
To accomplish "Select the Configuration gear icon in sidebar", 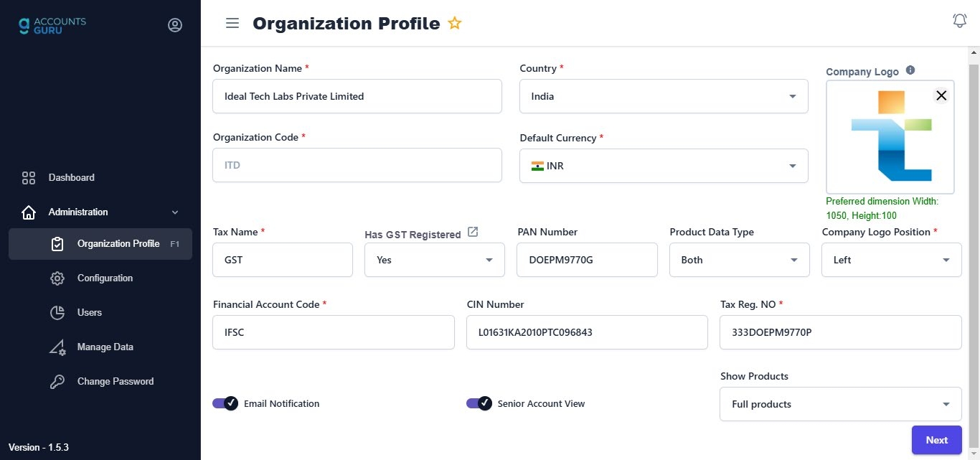I will pos(57,278).
